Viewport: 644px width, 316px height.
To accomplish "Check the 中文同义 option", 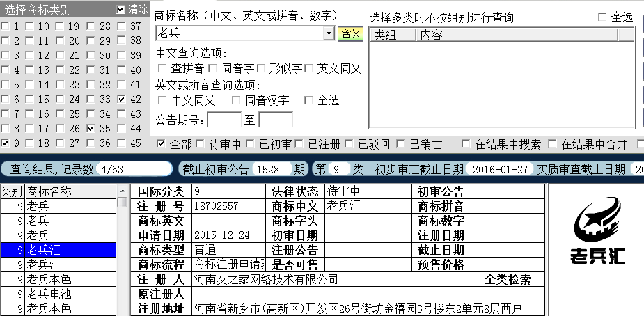I will tap(162, 100).
